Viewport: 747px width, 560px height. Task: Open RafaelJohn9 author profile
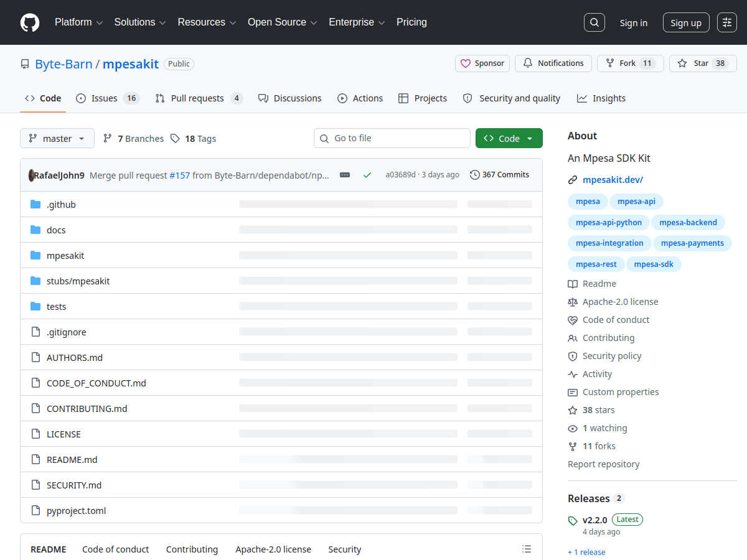59,175
